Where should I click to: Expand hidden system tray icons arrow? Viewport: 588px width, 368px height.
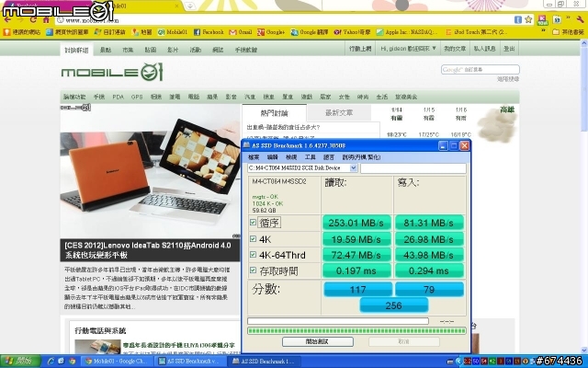tap(458, 362)
